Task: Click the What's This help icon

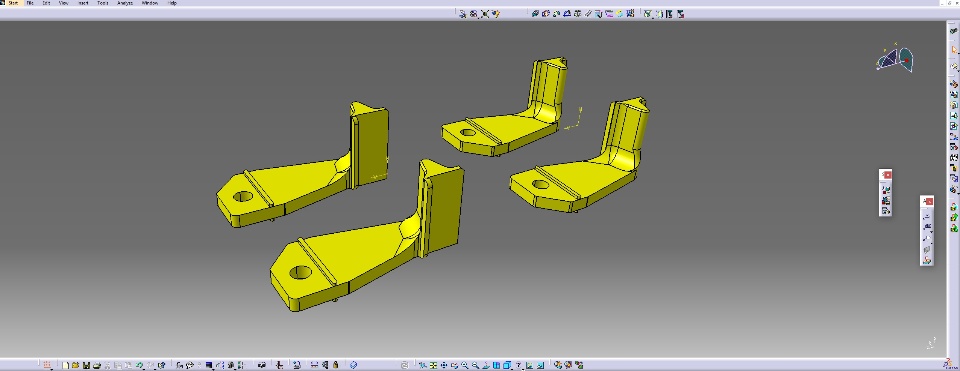Action: [161, 365]
